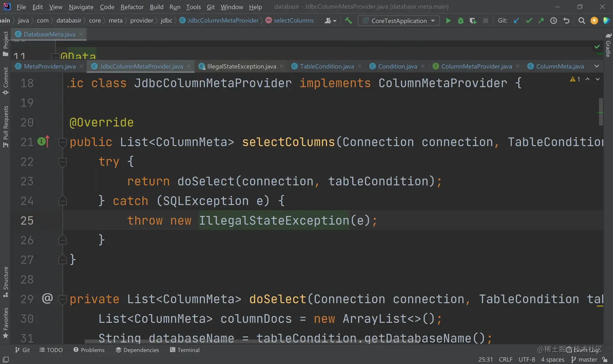
Task: Open the TODO tool window
Action: click(x=51, y=350)
